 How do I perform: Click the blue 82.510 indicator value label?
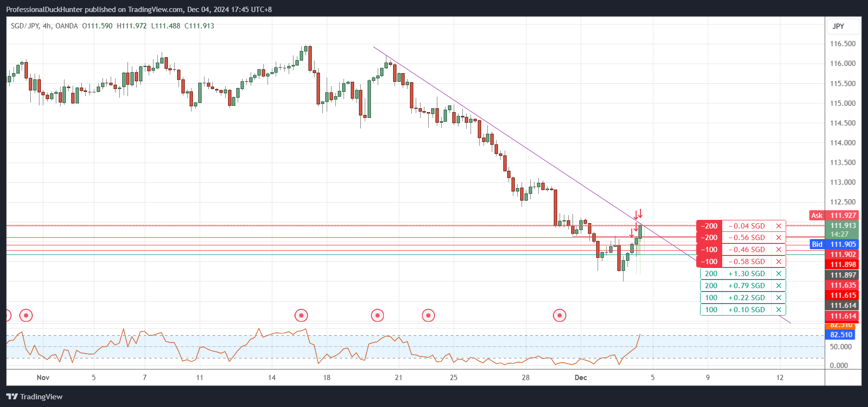pyautogui.click(x=841, y=335)
